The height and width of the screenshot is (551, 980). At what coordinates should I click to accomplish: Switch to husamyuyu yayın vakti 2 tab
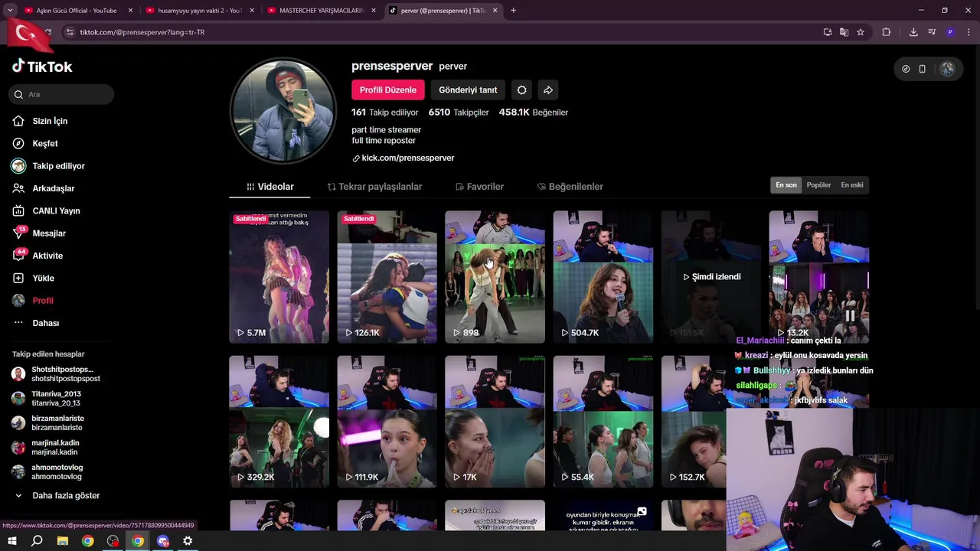tap(199, 11)
